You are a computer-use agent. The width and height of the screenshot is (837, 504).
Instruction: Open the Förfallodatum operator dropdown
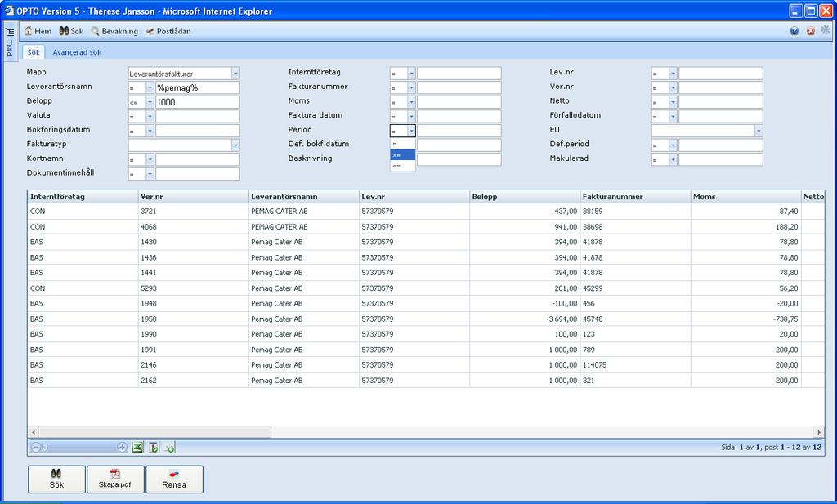(674, 116)
